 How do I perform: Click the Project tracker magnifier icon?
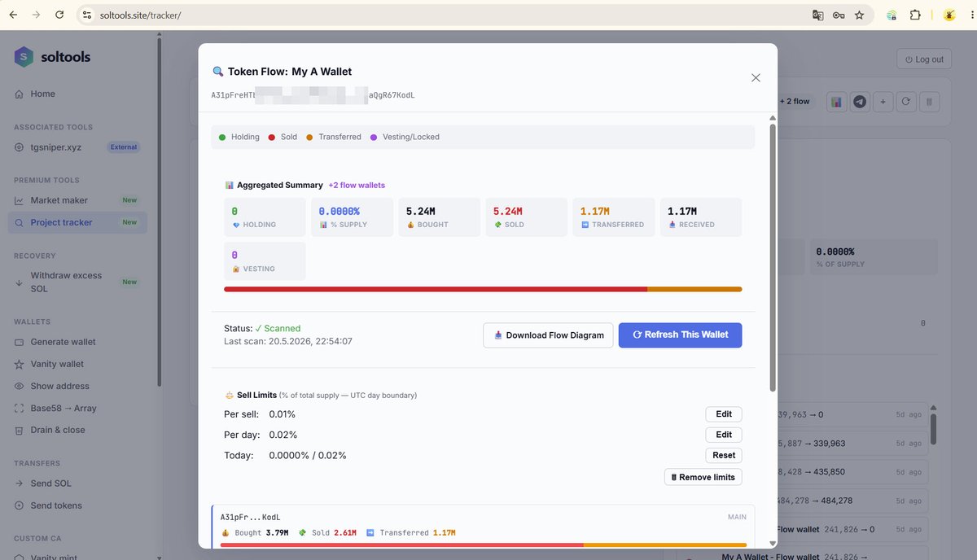click(19, 222)
